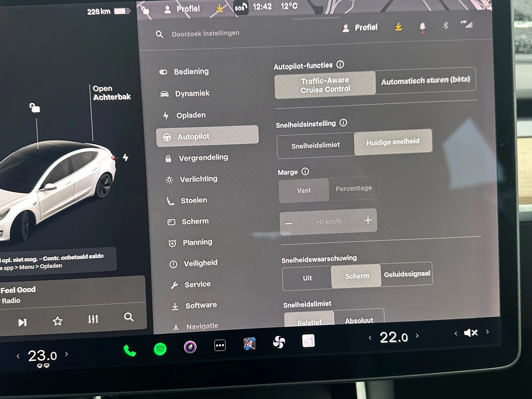The height and width of the screenshot is (399, 532).
Task: Open the Verlichting settings section
Action: coord(199,179)
